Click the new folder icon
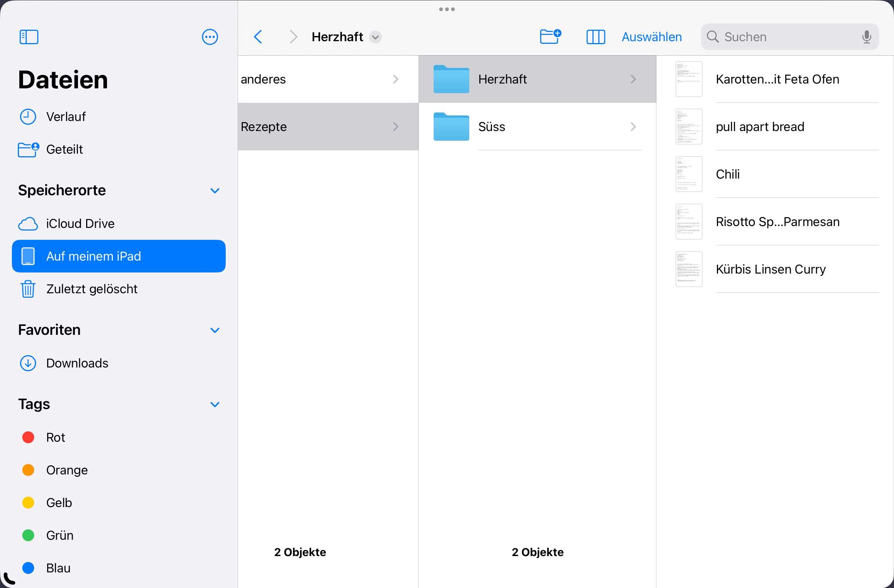The image size is (894, 588). click(550, 37)
